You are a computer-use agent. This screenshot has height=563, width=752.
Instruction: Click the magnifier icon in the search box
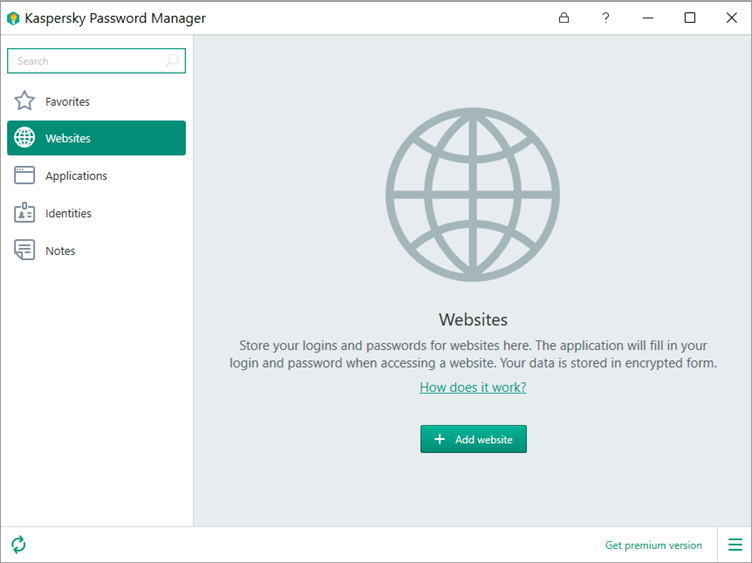click(172, 61)
